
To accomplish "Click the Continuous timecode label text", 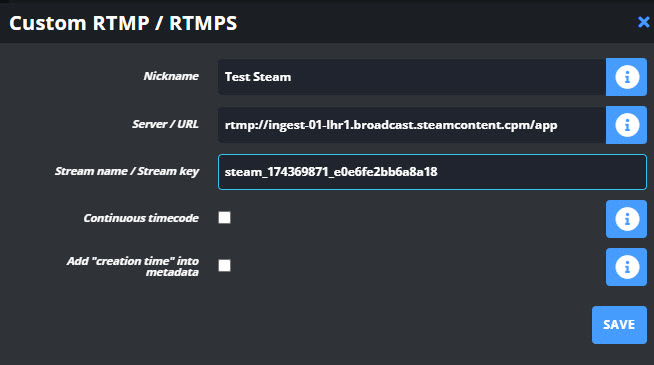I will pos(141,218).
